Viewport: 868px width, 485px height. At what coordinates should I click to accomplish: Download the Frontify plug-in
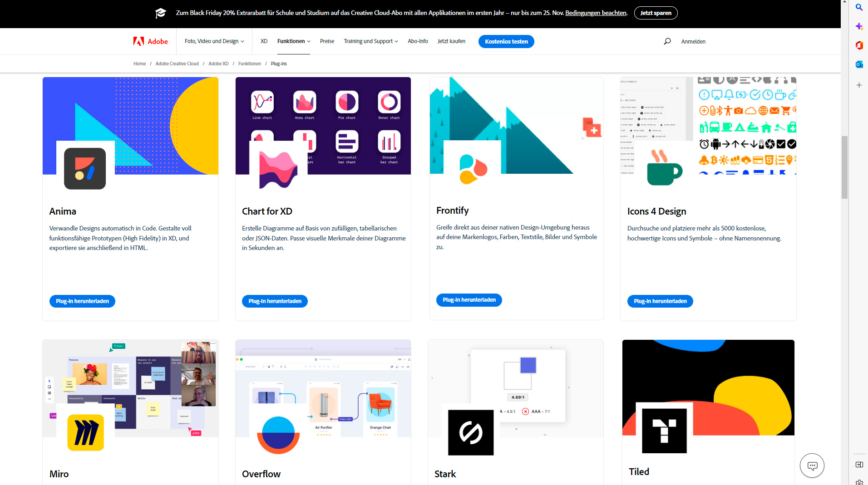point(469,300)
